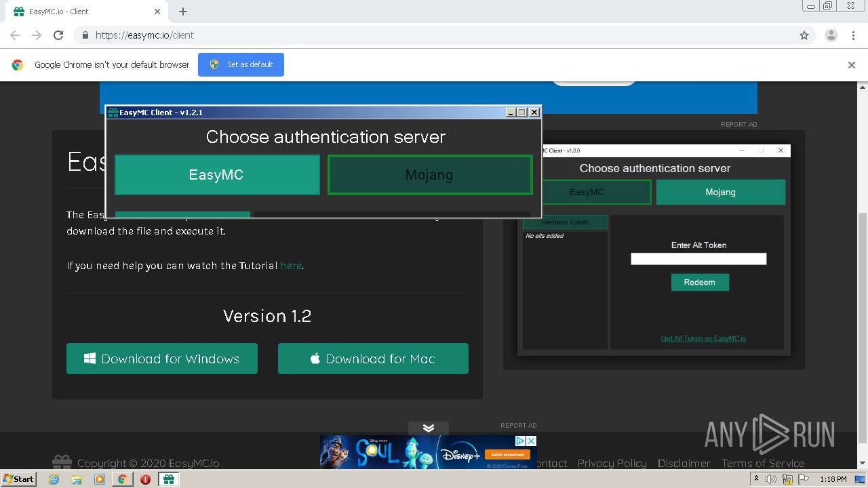Minimize the EasyMC Client window

click(x=511, y=113)
